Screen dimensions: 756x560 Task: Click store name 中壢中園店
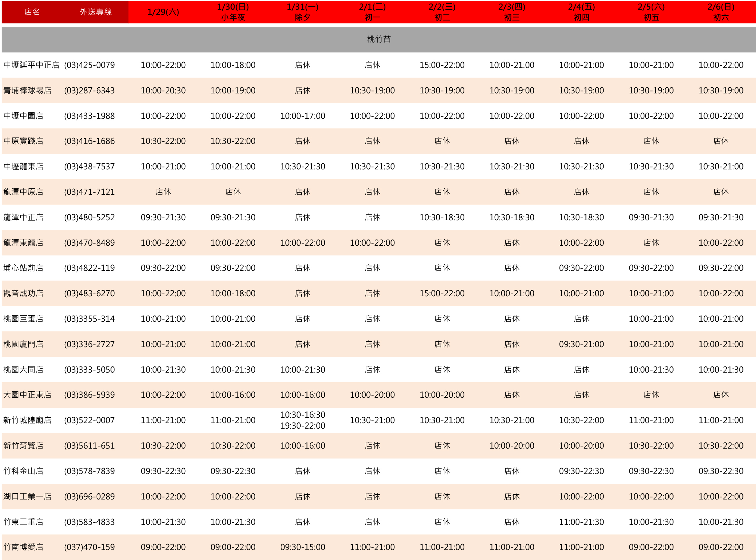pos(24,116)
